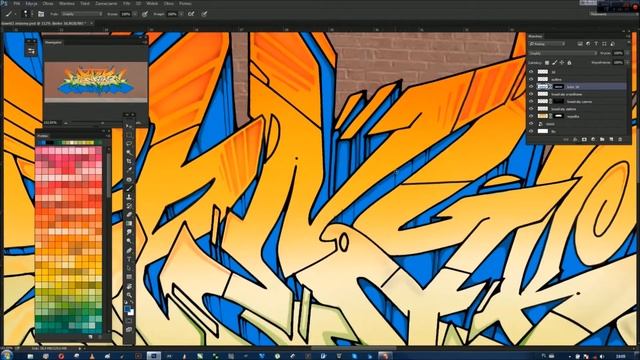The image size is (640, 360).
Task: Click the link layers icon
Action: point(566,140)
